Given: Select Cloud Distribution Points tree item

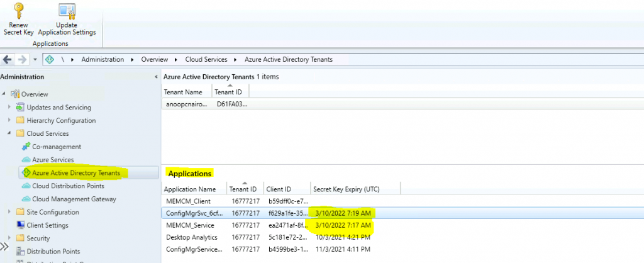Looking at the screenshot, I should pyautogui.click(x=68, y=186).
